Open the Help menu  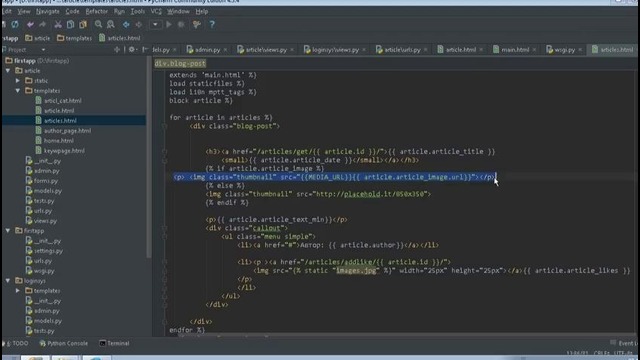click(x=202, y=11)
